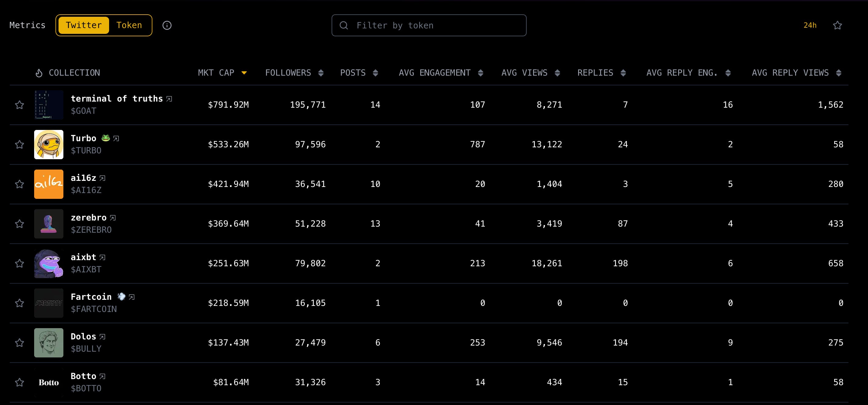
Task: Toggle the star for Dolos row
Action: click(x=20, y=343)
